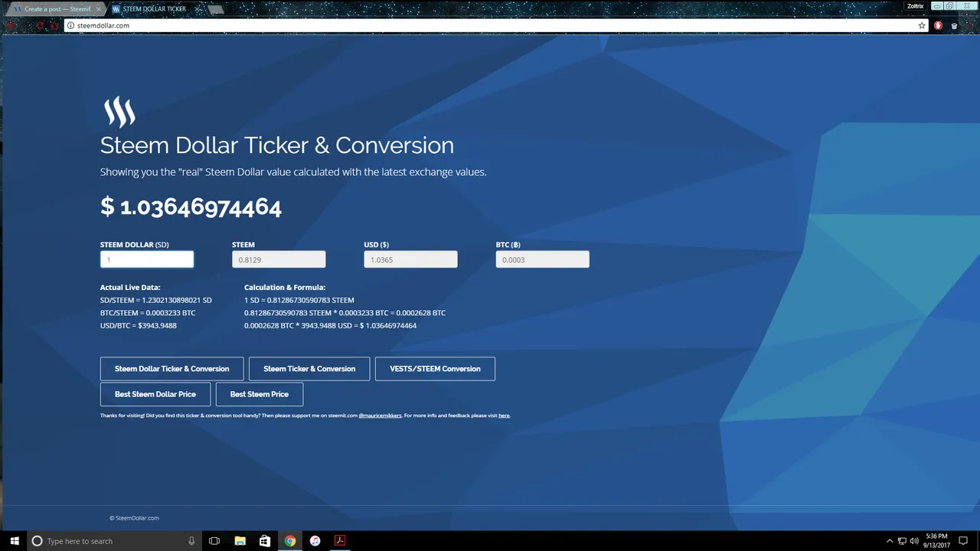980x551 pixels.
Task: Click the 1 SD = 0.81286730590783 STEEM line
Action: pyautogui.click(x=299, y=300)
